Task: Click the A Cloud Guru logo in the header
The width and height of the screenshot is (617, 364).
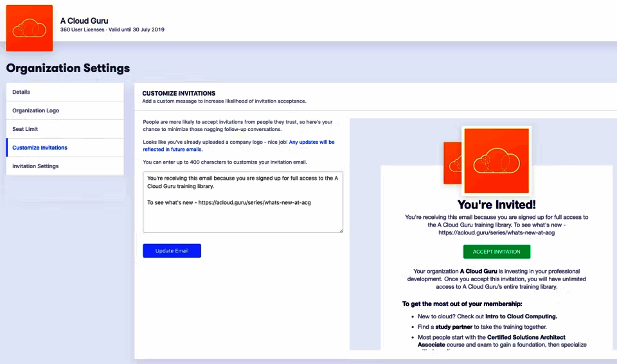Action: click(30, 28)
